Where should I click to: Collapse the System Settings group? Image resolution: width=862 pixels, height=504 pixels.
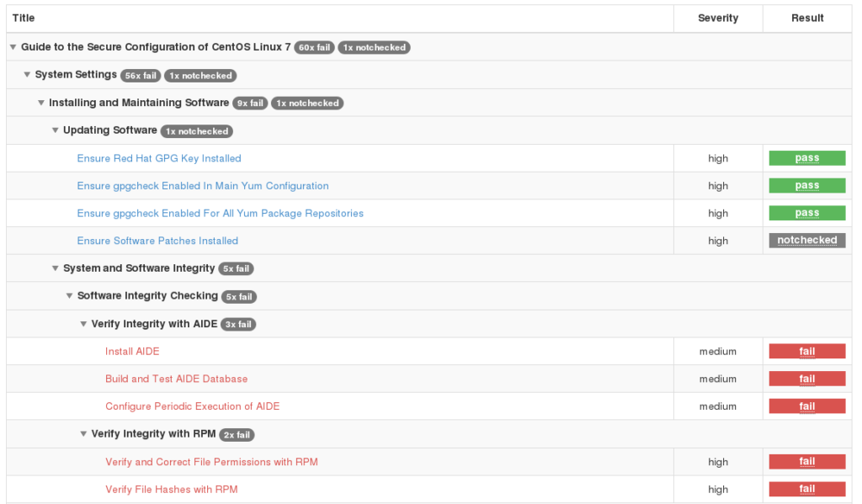27,75
